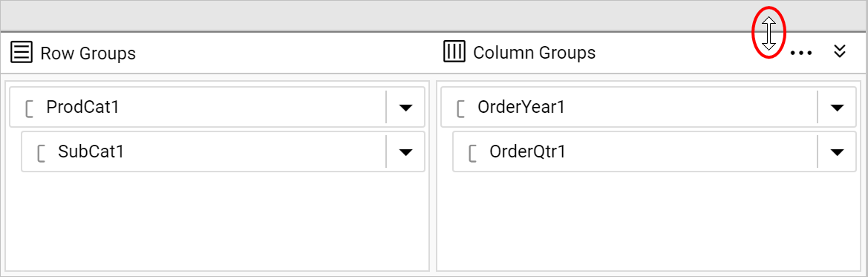The width and height of the screenshot is (868, 277).
Task: Select the ProdCat1 row group
Action: point(217,107)
